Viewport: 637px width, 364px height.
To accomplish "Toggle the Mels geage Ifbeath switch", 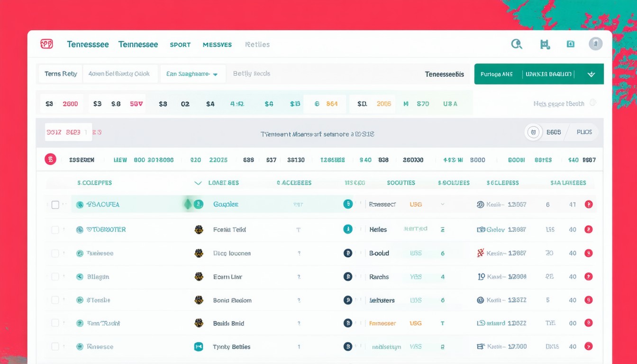I will [x=592, y=103].
